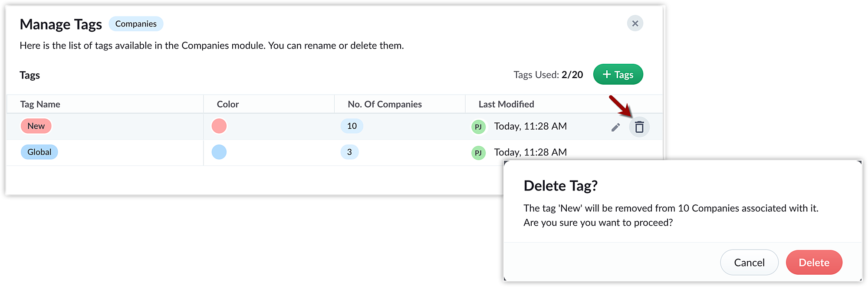Click the pencil edit icon for New tag
Image resolution: width=868 pixels, height=289 pixels.
(x=615, y=127)
